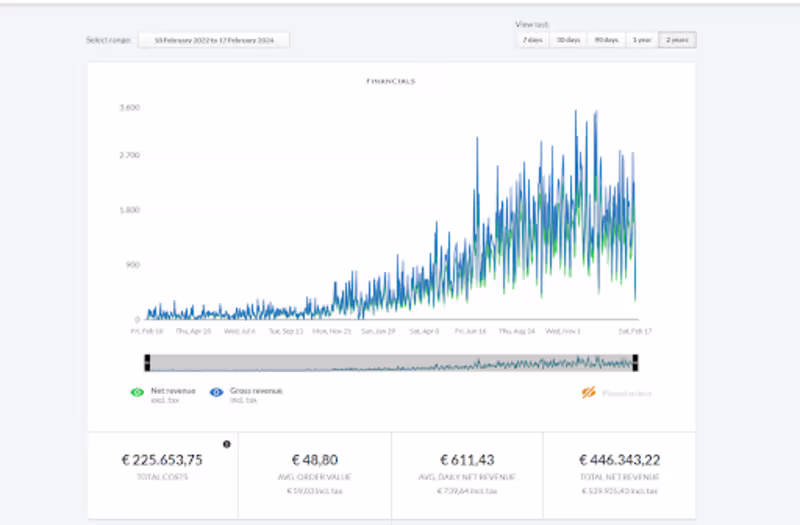Click the middle of the navigator strip
This screenshot has width=800, height=525.
point(391,362)
